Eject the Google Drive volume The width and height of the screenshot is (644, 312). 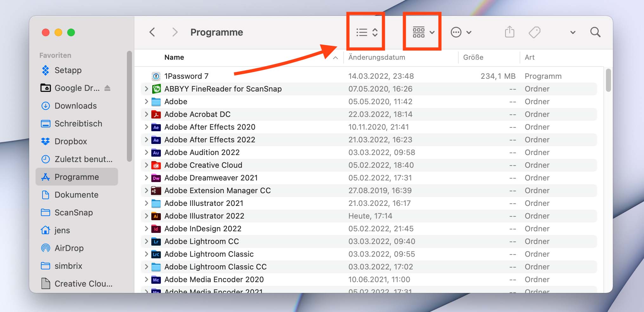107,88
